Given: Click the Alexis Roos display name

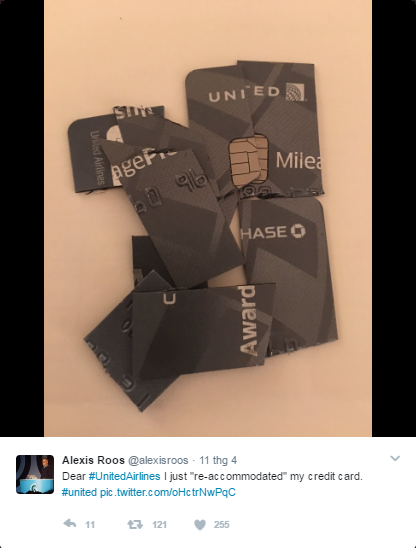Looking at the screenshot, I should coord(93,460).
